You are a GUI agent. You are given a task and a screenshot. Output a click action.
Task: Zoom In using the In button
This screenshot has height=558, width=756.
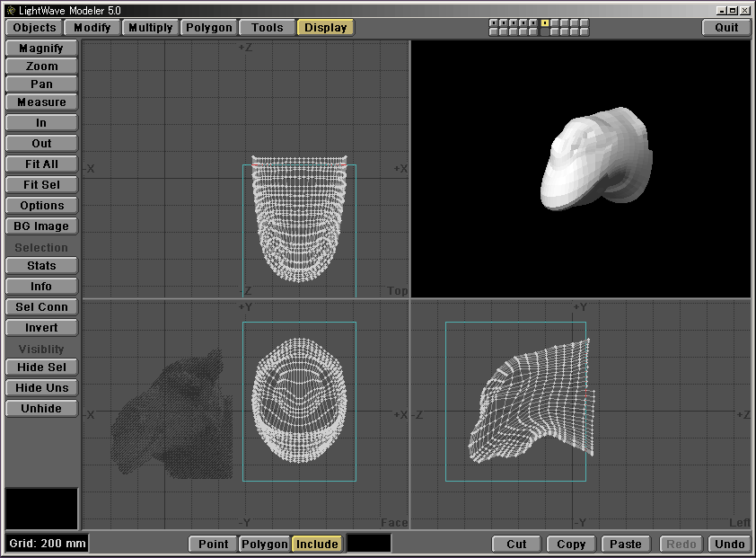(x=41, y=123)
